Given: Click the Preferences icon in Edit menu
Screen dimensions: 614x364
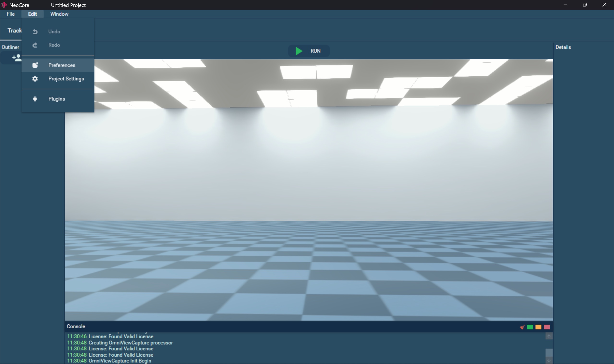Looking at the screenshot, I should 35,65.
